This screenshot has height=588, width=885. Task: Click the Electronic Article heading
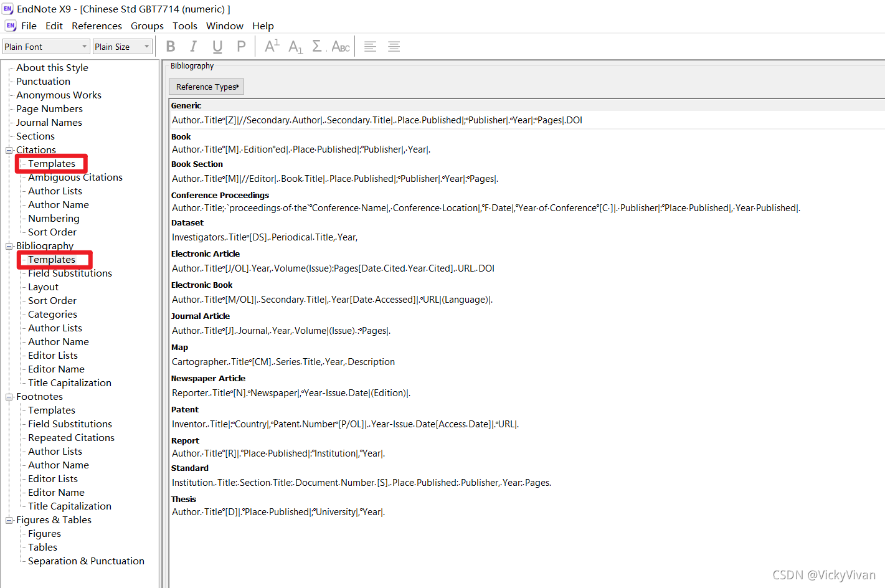206,254
